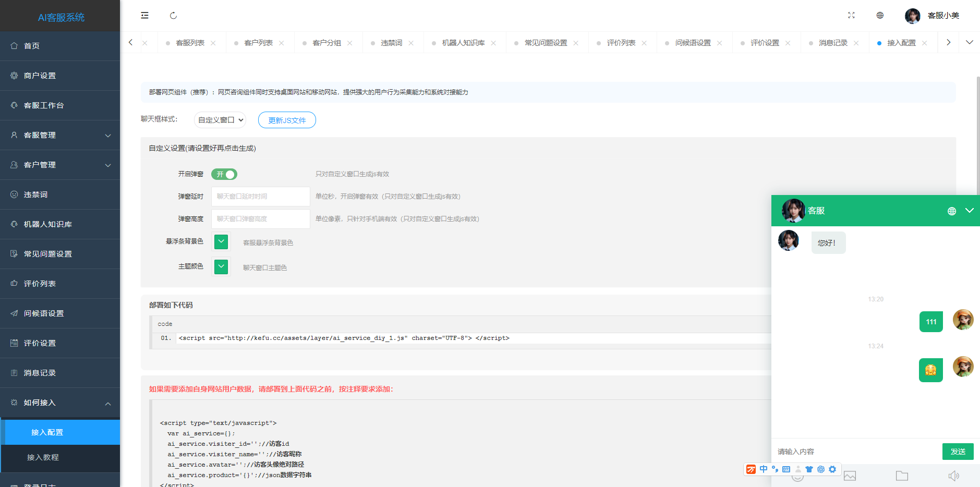Screen dimensions: 980x487
Task: Click the 弹窗延时 input field
Action: point(260,196)
